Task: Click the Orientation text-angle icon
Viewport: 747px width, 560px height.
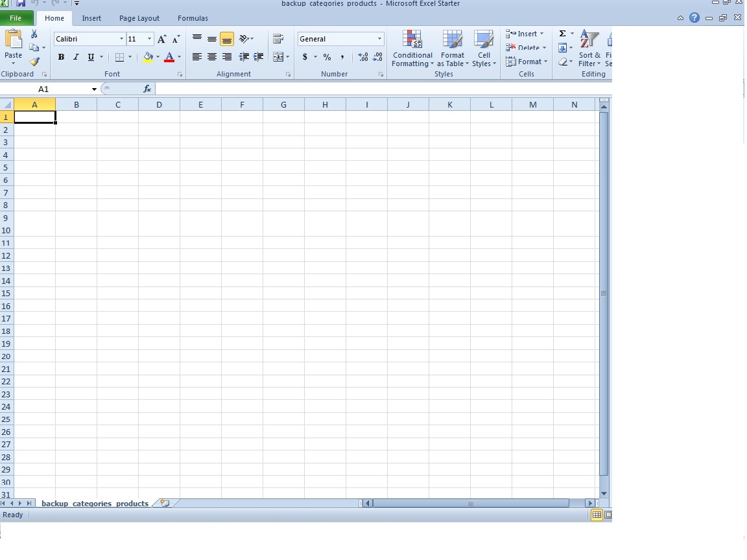Action: click(244, 39)
